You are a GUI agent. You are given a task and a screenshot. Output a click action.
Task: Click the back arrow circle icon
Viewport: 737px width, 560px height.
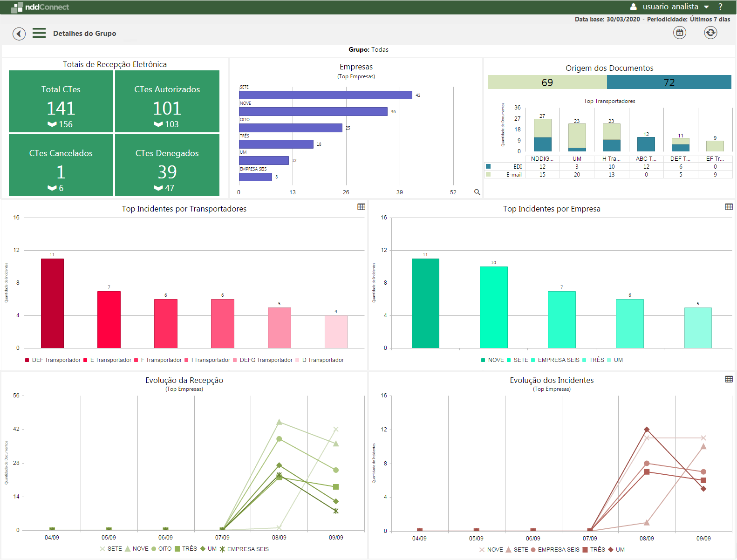coord(19,34)
